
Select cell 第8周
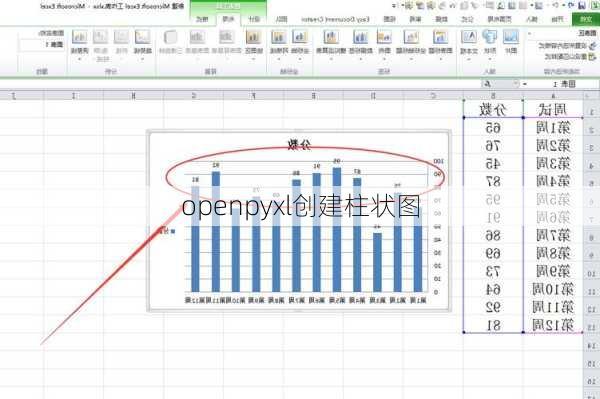(553, 253)
